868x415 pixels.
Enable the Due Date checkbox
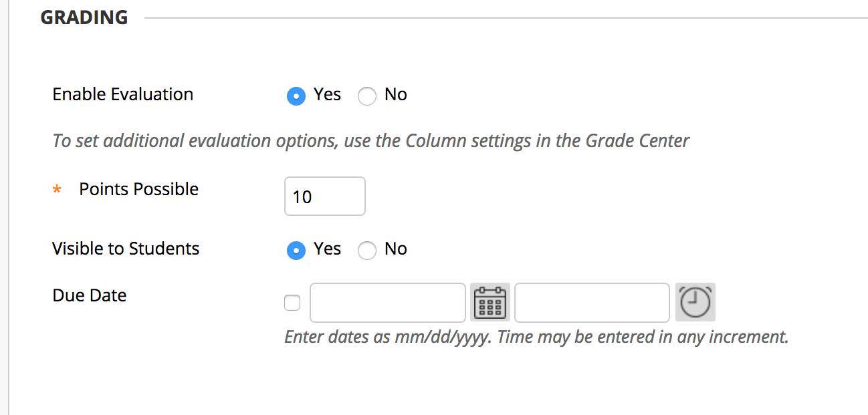tap(292, 303)
